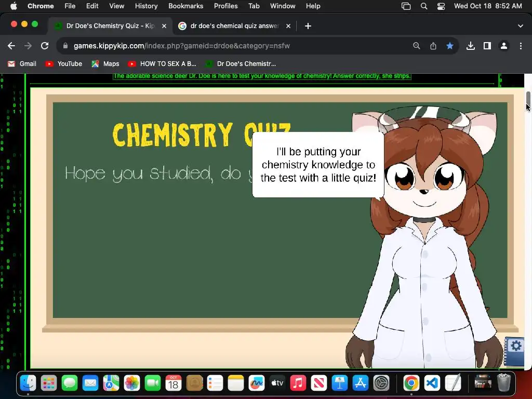Open the Maps bookmark
This screenshot has height=399, width=532.
[x=105, y=64]
